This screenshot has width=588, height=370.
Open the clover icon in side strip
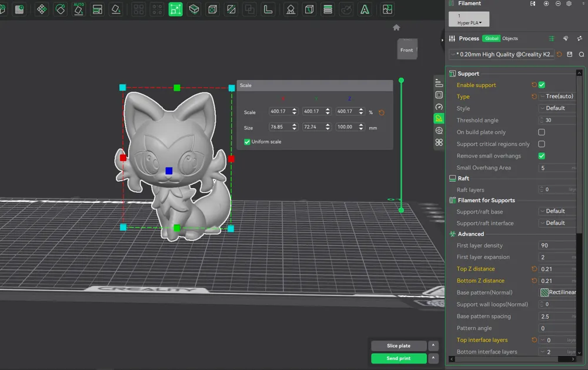point(439,142)
